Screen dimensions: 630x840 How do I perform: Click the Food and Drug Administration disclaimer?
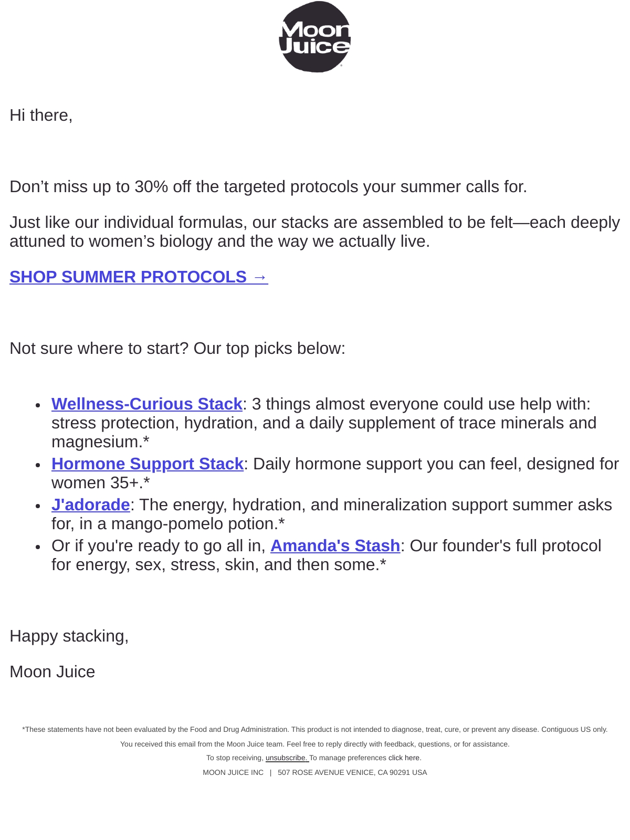(315, 729)
